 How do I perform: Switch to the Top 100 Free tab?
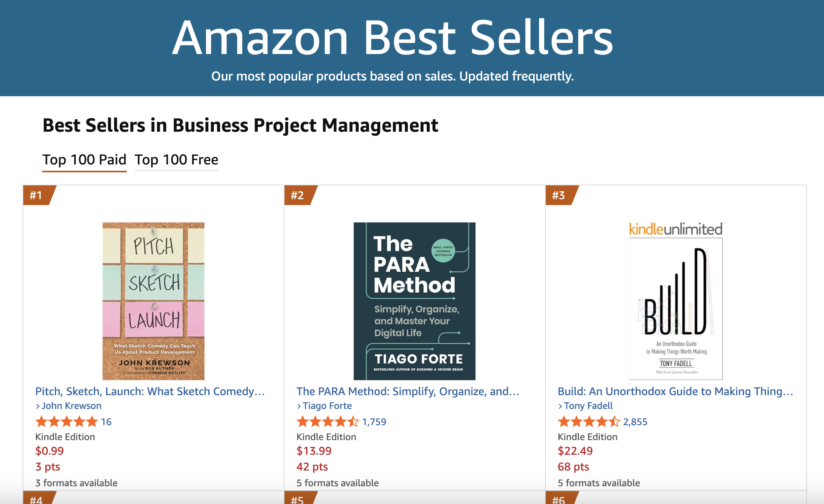(x=176, y=160)
